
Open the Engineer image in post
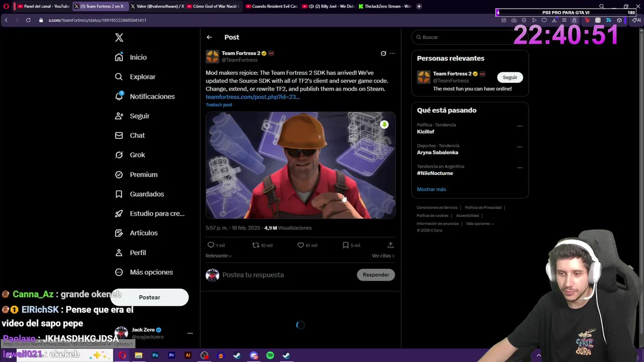300,165
